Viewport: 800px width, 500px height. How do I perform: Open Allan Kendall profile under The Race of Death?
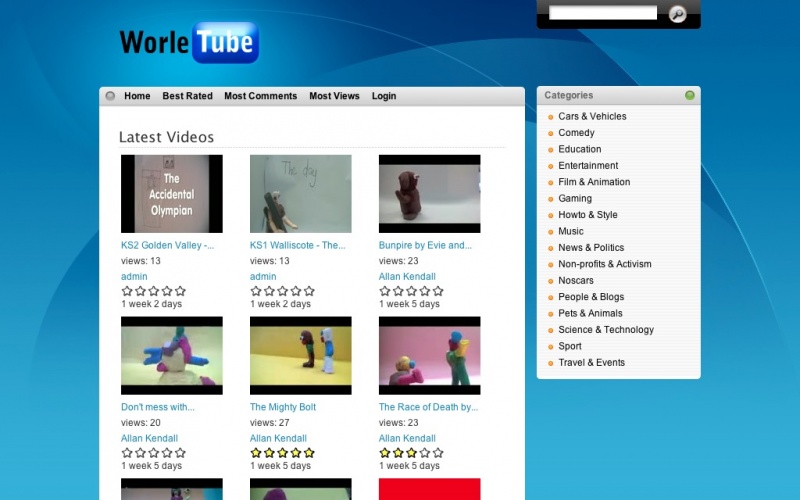(x=407, y=438)
